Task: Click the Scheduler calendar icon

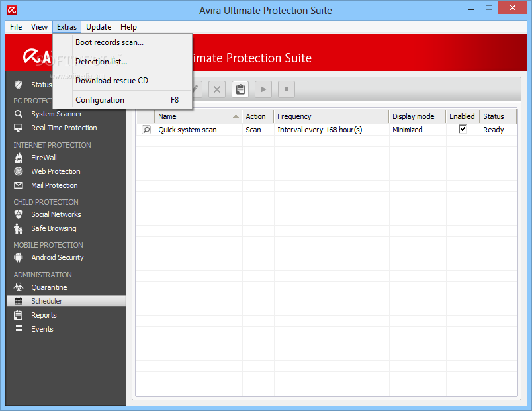Action: tap(19, 301)
